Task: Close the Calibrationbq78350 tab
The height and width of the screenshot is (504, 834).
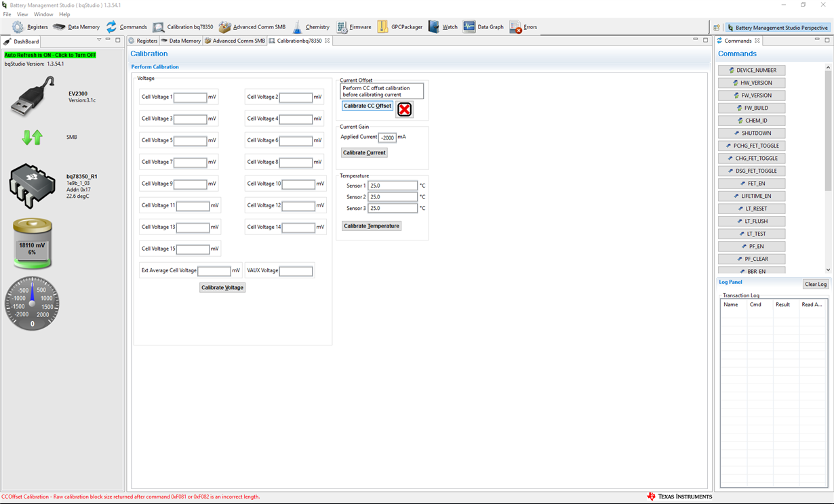Action: tap(327, 41)
